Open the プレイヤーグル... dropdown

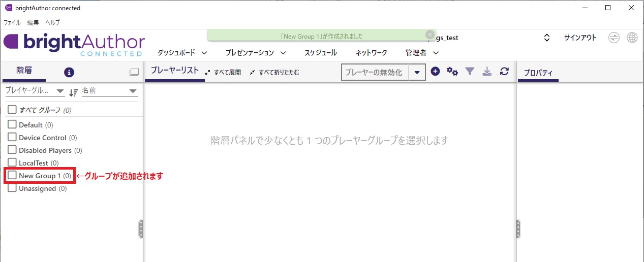[35, 91]
